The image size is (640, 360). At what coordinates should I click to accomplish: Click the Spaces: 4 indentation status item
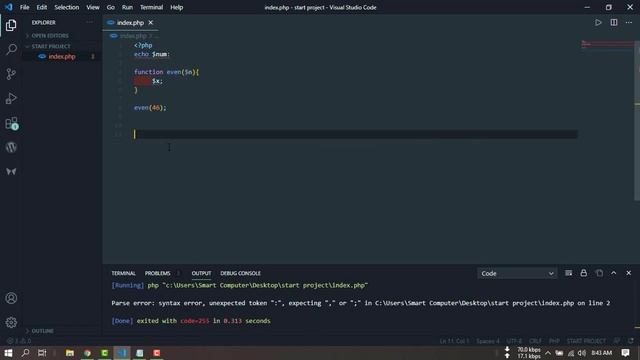coord(488,341)
